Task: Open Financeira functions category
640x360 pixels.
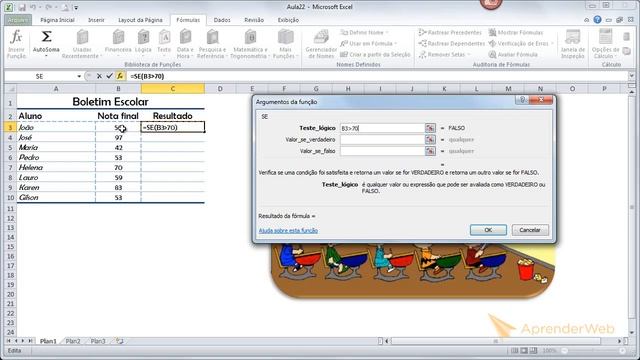Action: pos(118,44)
